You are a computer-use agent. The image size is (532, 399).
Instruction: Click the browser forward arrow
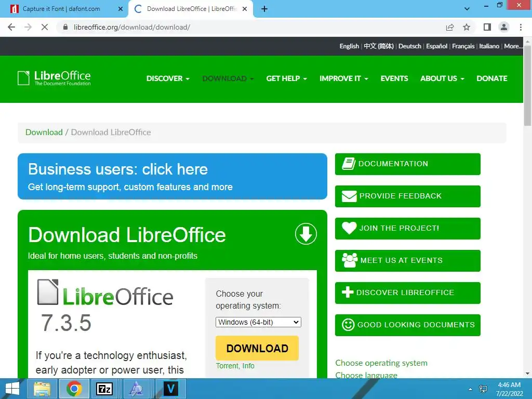(x=28, y=27)
